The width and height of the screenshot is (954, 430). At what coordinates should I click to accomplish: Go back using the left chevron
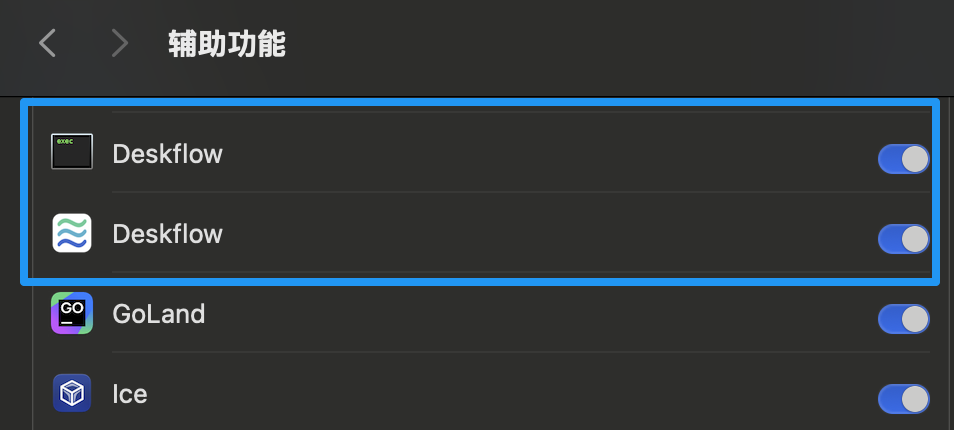click(47, 43)
